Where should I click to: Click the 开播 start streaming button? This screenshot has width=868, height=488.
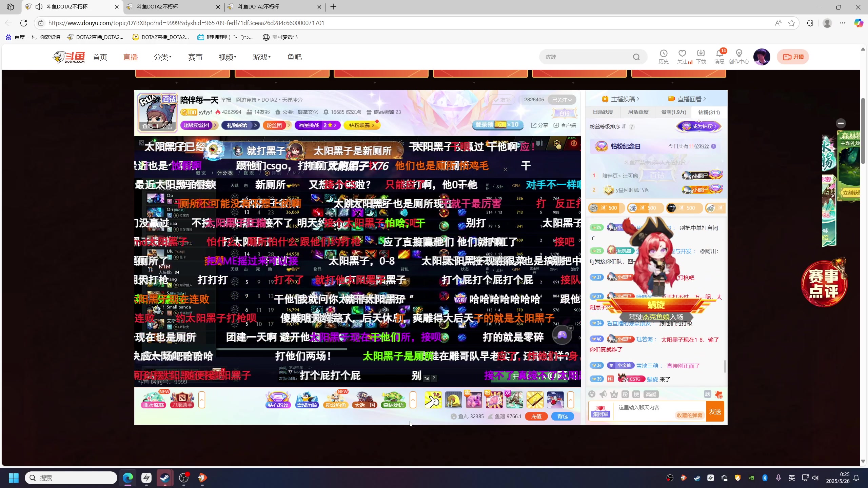pyautogui.click(x=793, y=57)
